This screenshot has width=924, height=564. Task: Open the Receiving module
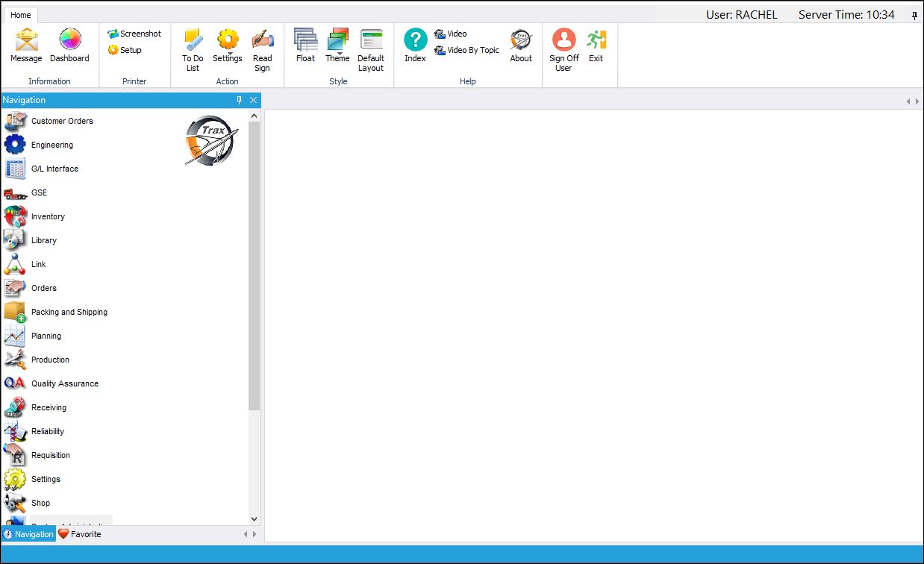[x=35, y=407]
